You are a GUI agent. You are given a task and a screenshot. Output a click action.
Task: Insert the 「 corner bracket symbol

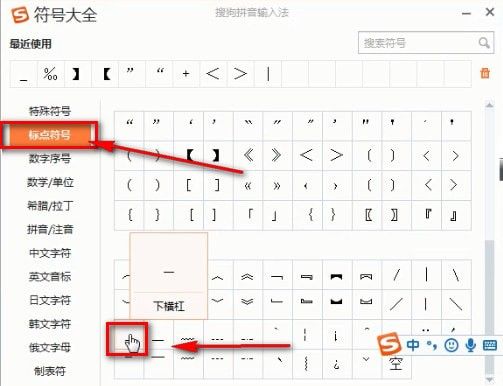pyautogui.click(x=248, y=215)
